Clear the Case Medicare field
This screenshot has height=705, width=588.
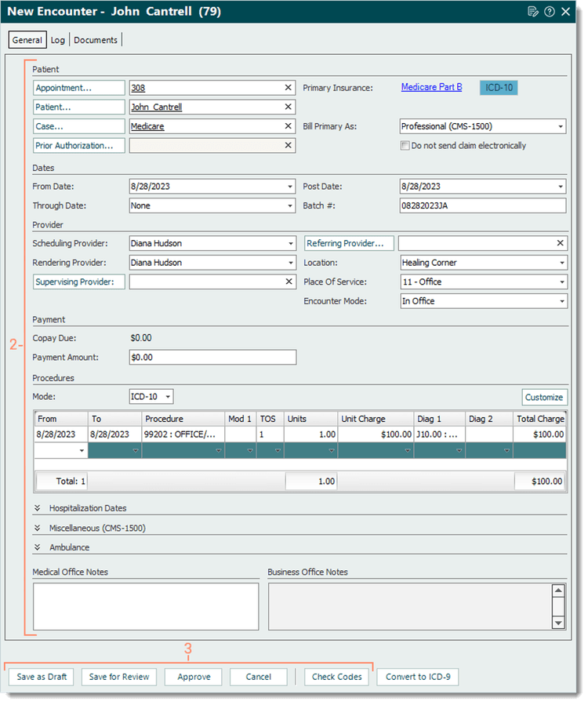click(289, 126)
